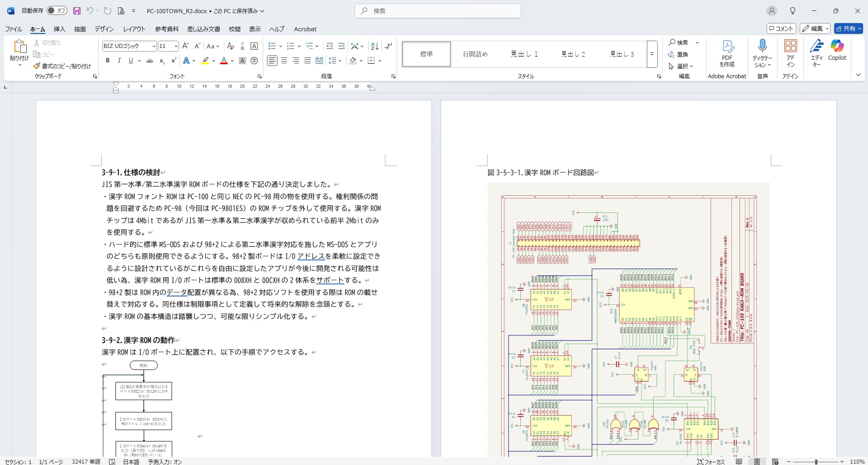Click the Redo arrow icon
Viewport: 868px width, 465px height.
coord(108,11)
